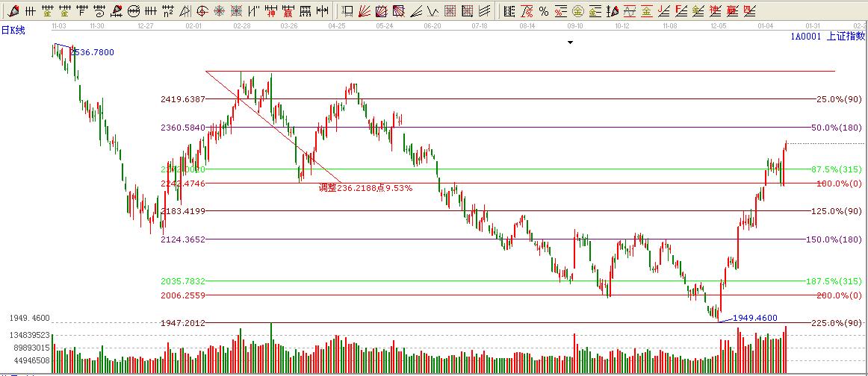
Task: Click the red fan lines tool
Action: 365,11
